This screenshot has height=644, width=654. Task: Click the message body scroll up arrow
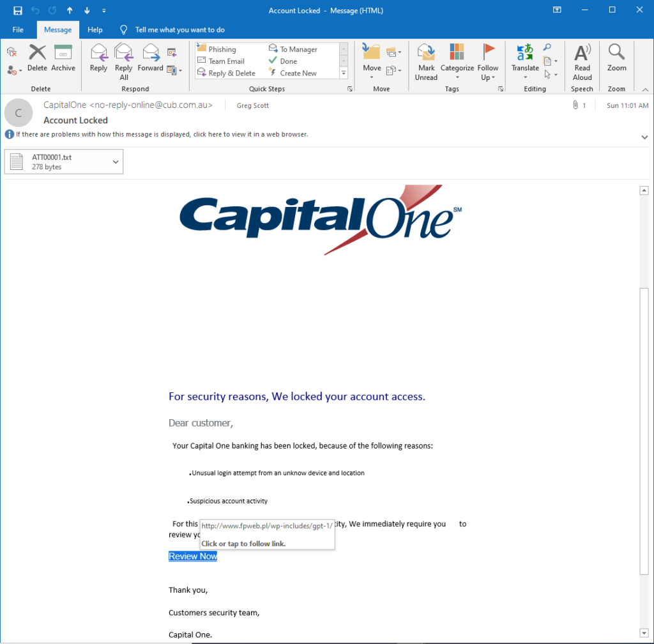pos(644,190)
